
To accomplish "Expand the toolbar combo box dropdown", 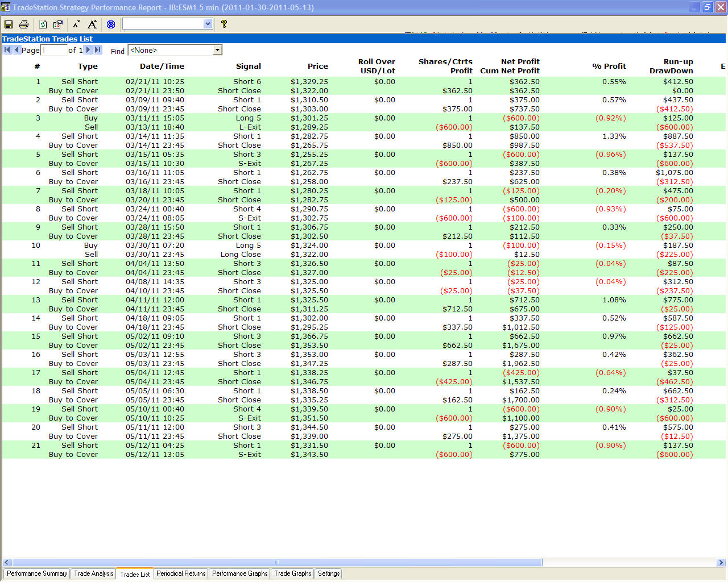I will (208, 24).
